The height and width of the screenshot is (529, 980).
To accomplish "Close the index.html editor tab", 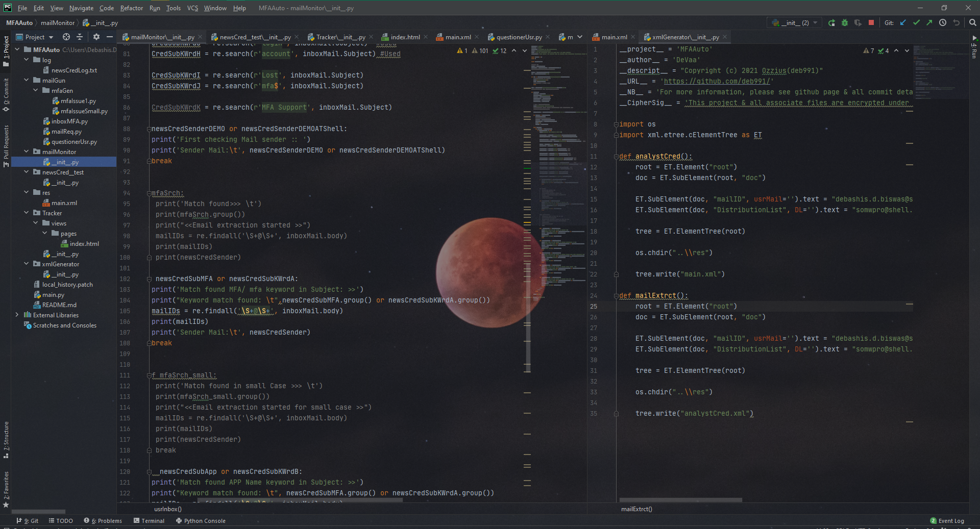I will click(426, 37).
